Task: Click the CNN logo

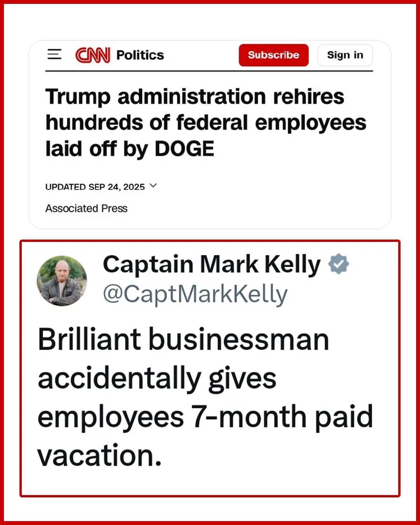Action: coord(93,55)
